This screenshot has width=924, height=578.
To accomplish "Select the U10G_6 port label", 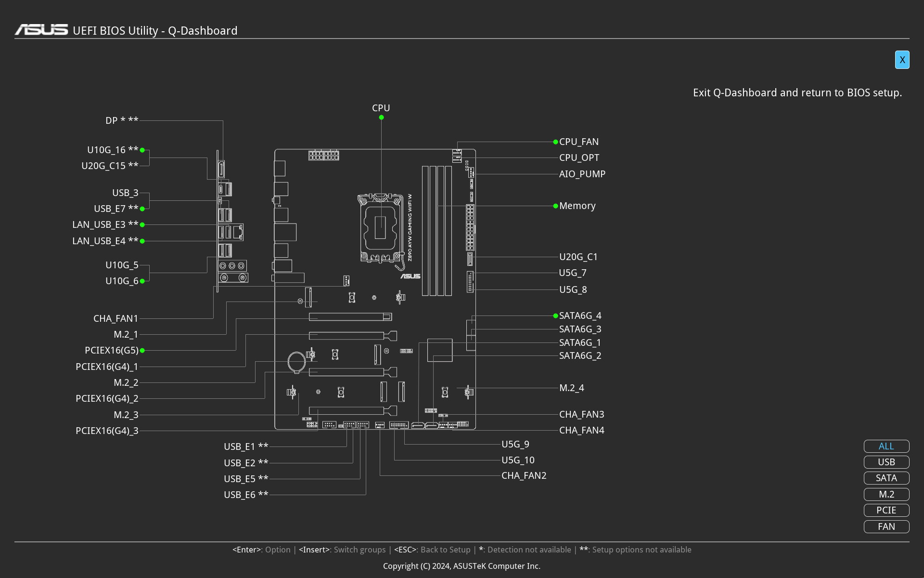I will pyautogui.click(x=122, y=281).
